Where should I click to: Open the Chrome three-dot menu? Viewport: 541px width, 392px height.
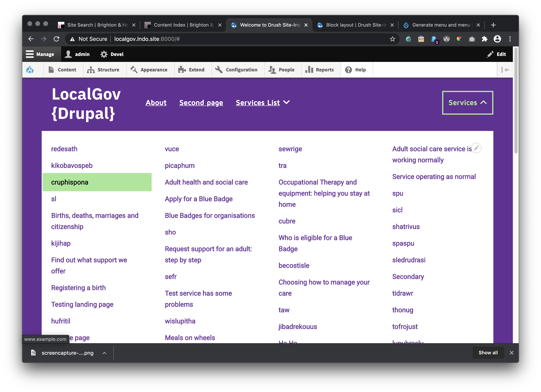pyautogui.click(x=510, y=39)
